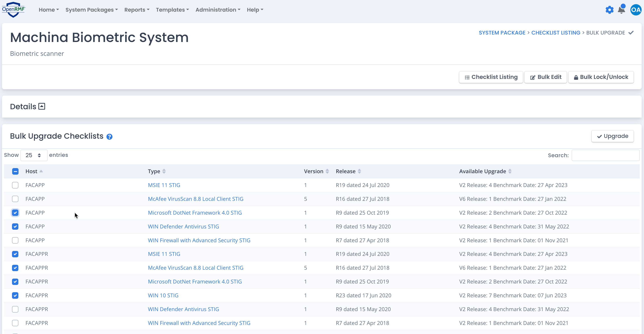644x334 pixels.
Task: Click the breadcrumb checkmark icon after Bulk Upgrade
Action: tap(631, 33)
